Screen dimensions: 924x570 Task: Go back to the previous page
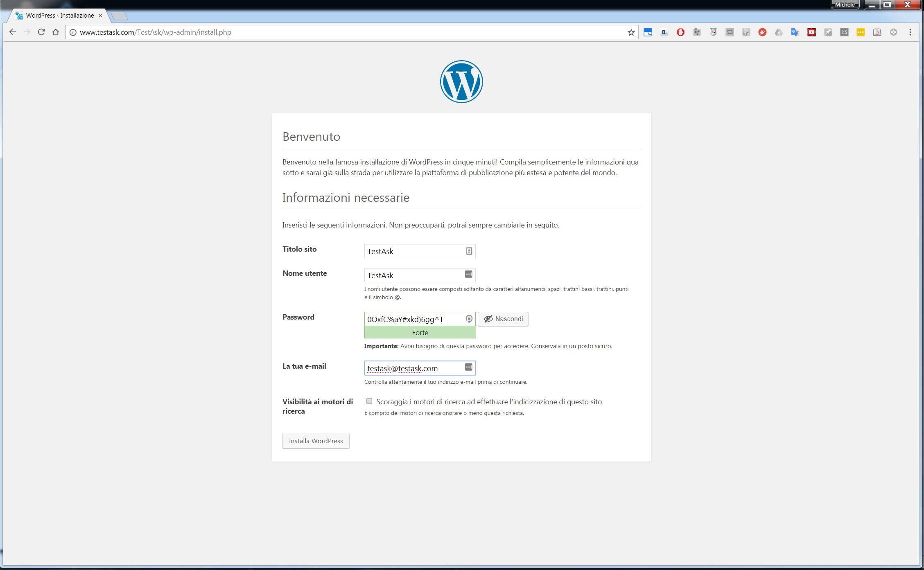[x=13, y=32]
